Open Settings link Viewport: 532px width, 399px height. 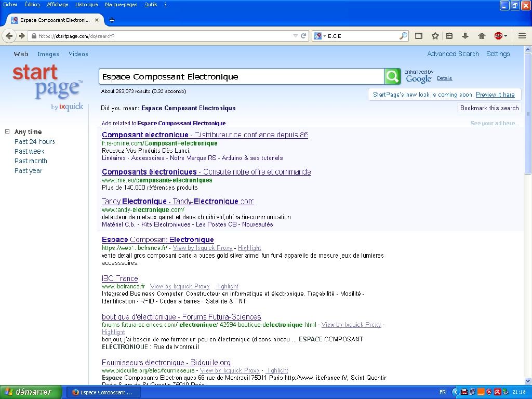coord(498,54)
